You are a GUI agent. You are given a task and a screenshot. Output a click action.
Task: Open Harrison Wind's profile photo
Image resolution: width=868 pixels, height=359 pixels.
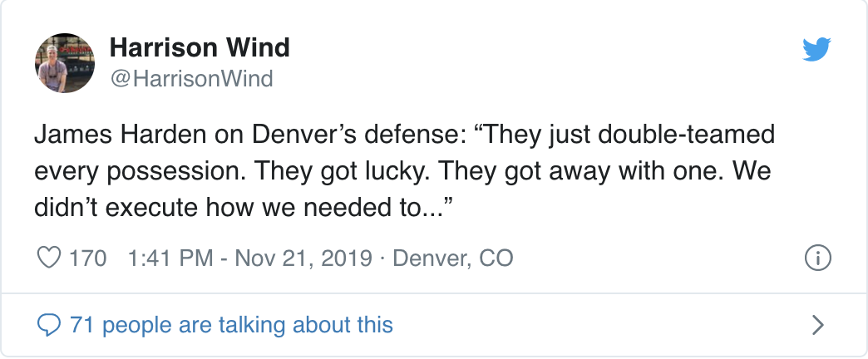click(65, 62)
